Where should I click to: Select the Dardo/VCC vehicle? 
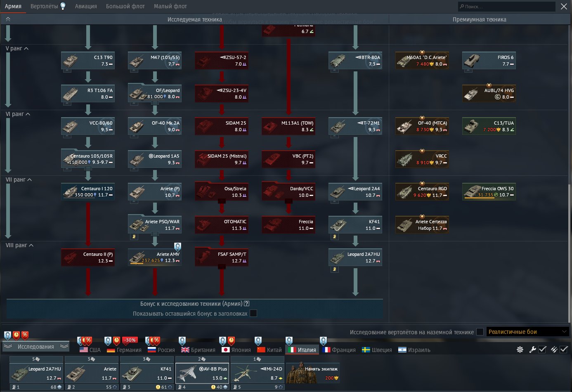288,191
